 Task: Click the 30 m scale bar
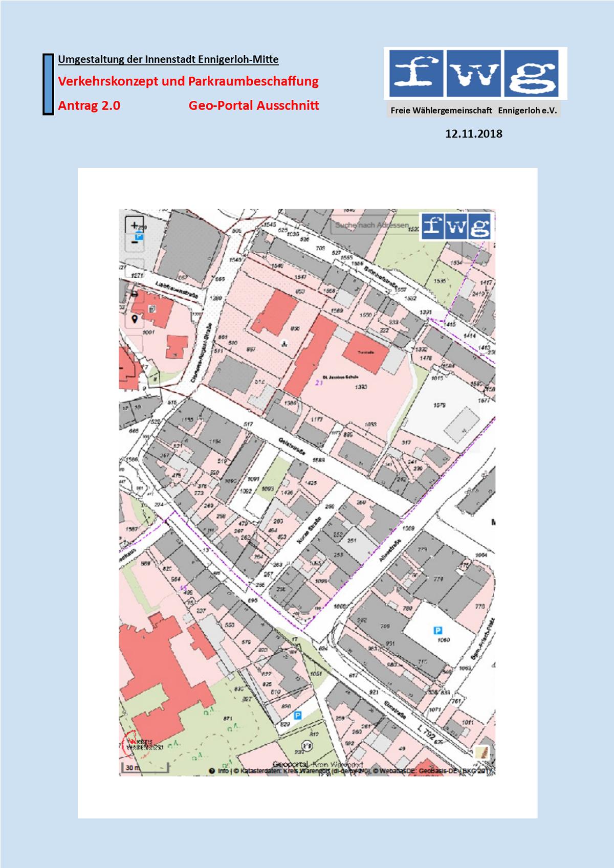[x=145, y=768]
